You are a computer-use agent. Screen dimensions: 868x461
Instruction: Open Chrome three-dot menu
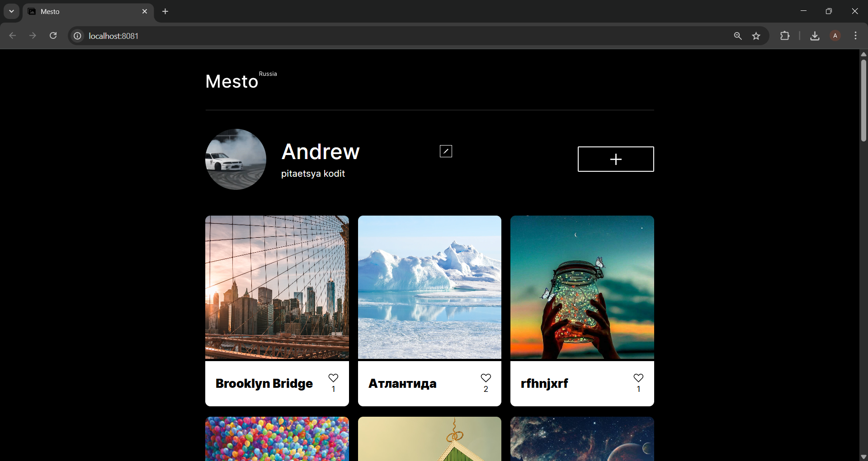pos(855,36)
